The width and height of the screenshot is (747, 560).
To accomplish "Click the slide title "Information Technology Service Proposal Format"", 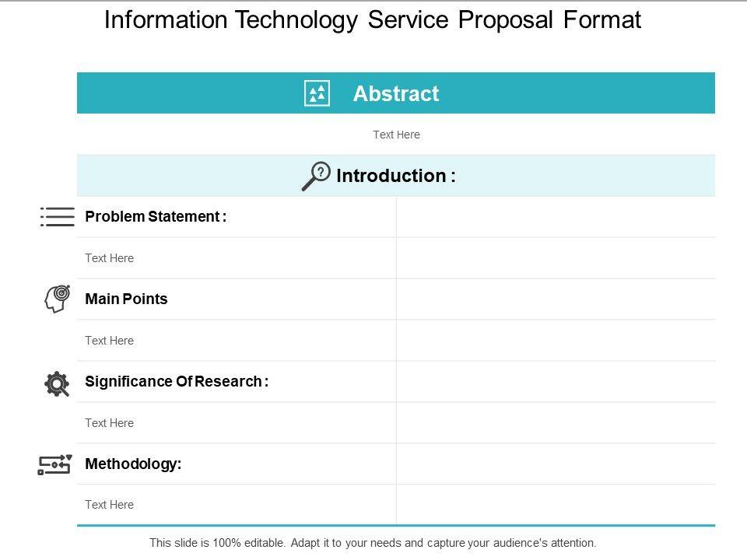I will (373, 20).
